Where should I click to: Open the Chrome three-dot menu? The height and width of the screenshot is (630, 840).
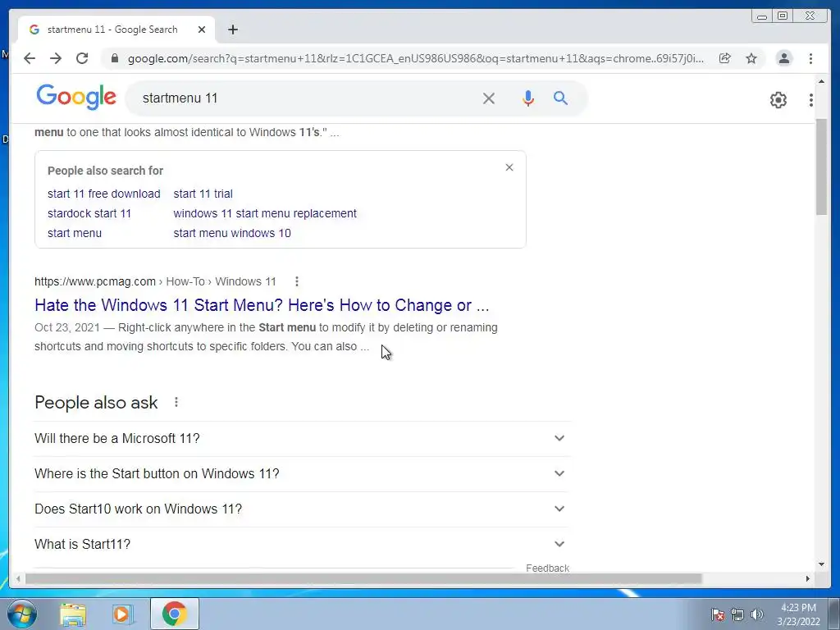[810, 58]
